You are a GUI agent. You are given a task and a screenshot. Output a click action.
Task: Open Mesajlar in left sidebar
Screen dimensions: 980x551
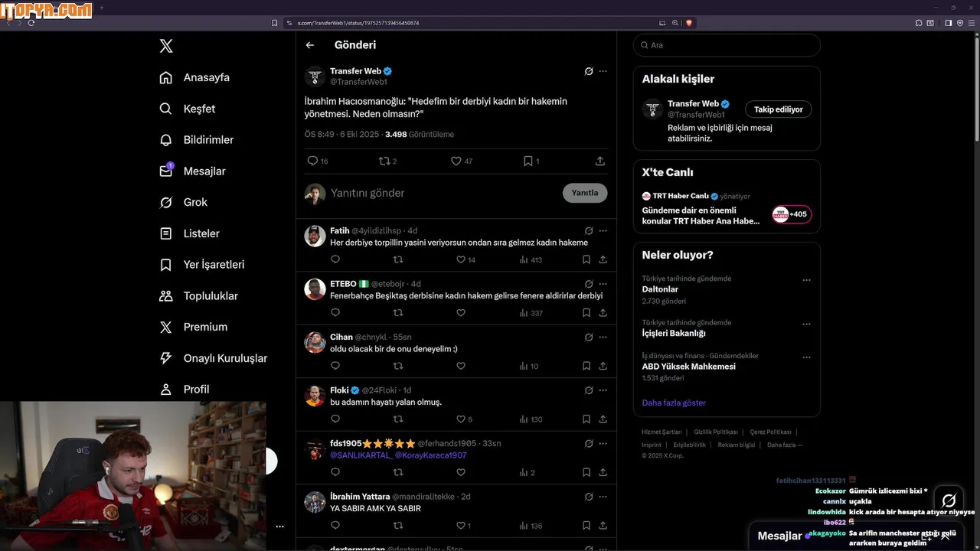click(x=192, y=171)
